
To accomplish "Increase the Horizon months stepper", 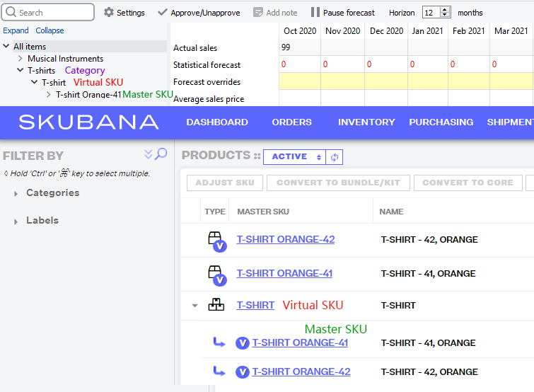I will (x=445, y=9).
